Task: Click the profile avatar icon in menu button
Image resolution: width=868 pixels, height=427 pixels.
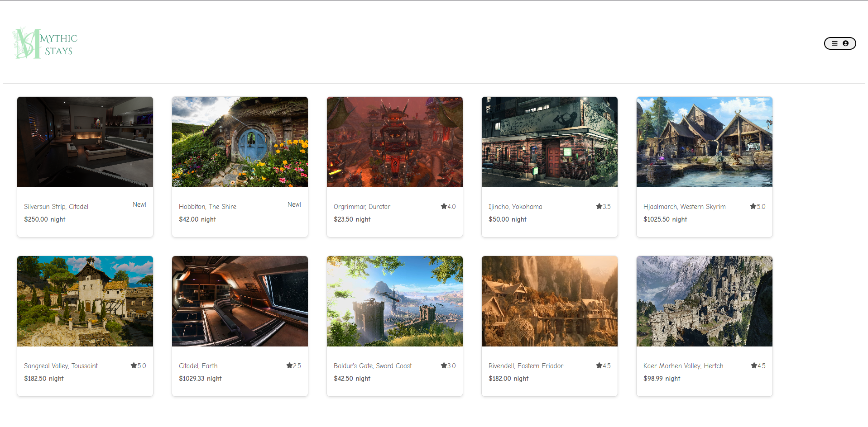Action: tap(845, 43)
